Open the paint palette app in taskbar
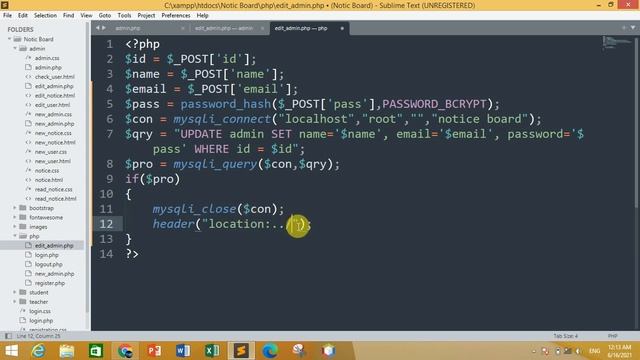 pyautogui.click(x=299, y=351)
